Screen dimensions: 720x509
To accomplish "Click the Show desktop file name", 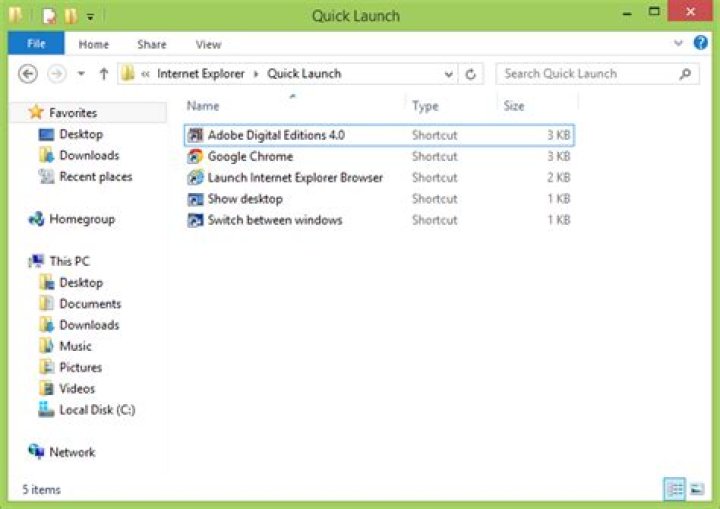I will 245,199.
